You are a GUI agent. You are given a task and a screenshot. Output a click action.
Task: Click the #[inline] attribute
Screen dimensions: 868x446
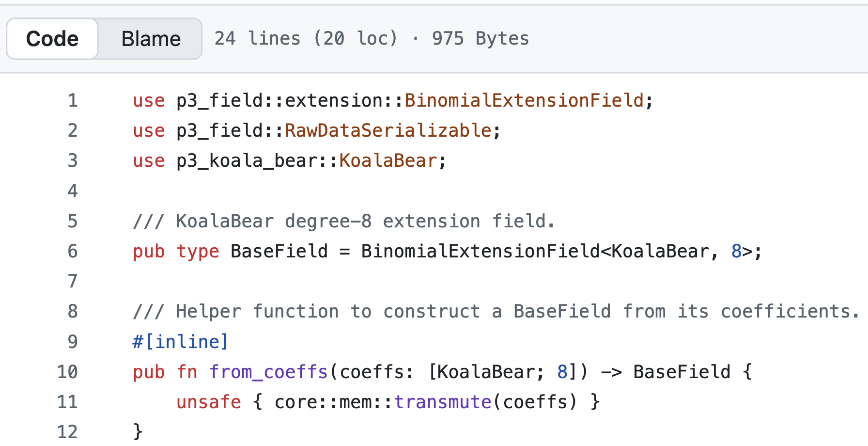pyautogui.click(x=180, y=342)
